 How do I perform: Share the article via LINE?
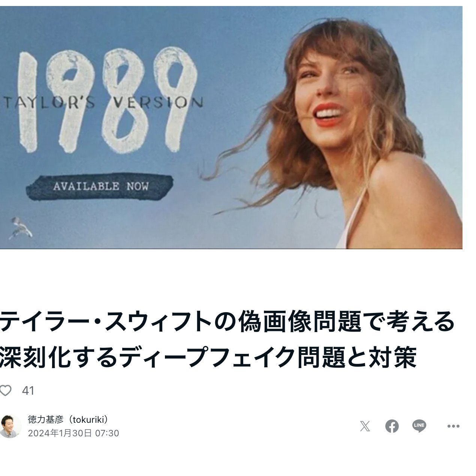419,426
